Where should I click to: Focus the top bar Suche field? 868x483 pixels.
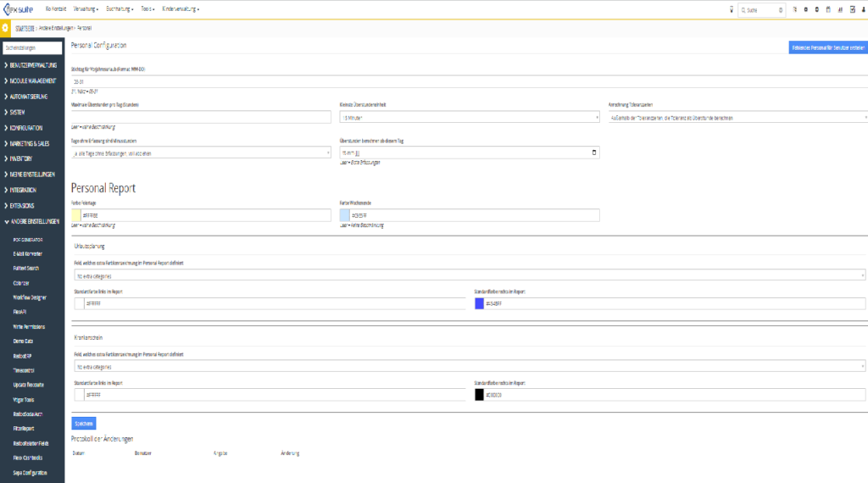tap(762, 10)
